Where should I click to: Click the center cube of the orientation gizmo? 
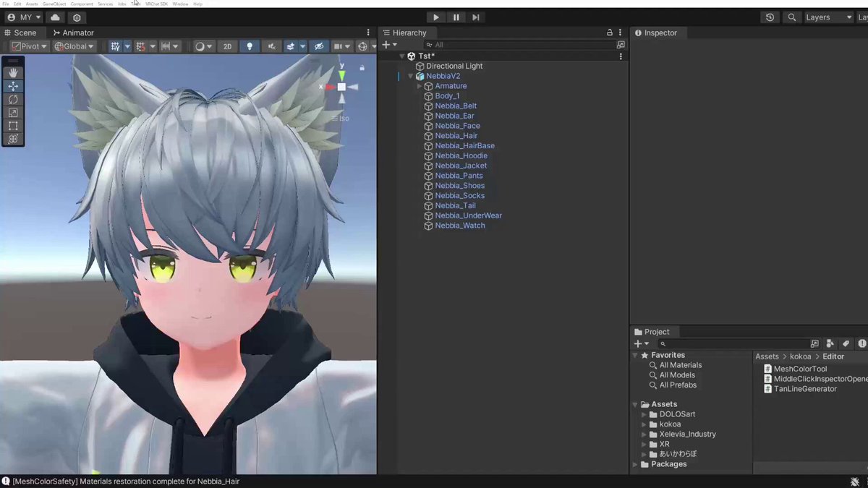point(341,87)
